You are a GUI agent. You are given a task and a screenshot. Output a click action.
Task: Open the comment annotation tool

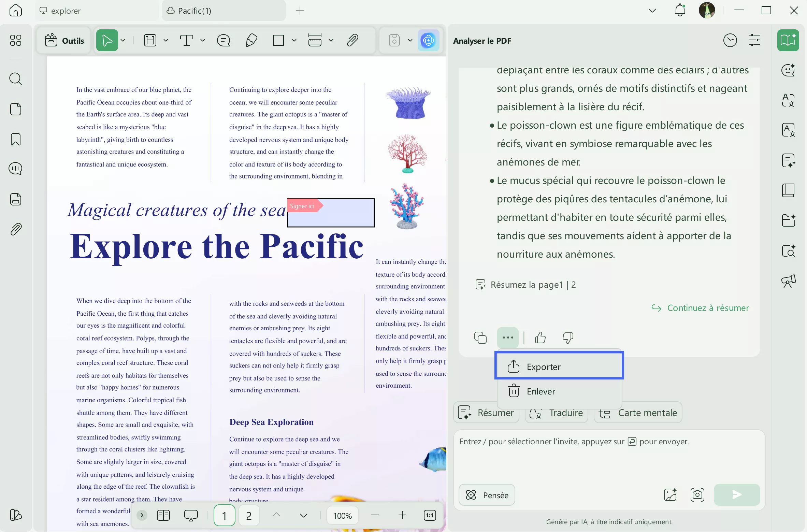(x=224, y=40)
